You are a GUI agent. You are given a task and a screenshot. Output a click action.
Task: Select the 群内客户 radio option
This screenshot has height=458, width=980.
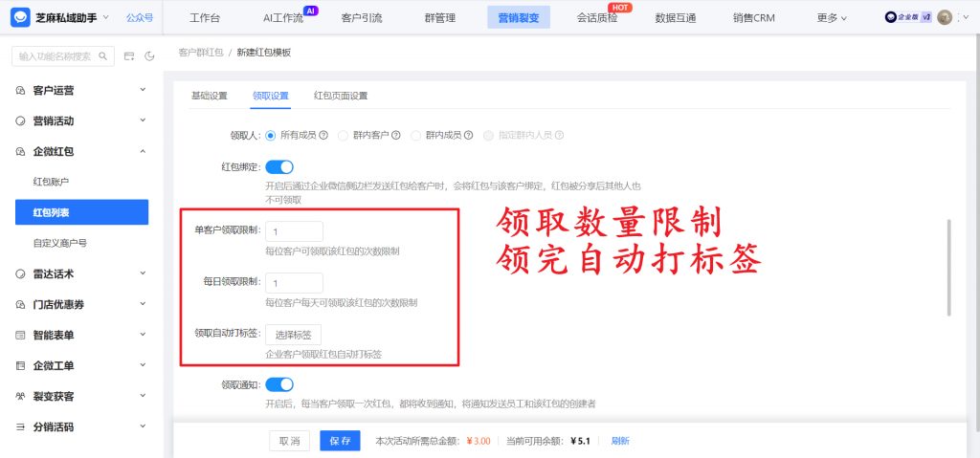[x=344, y=136]
